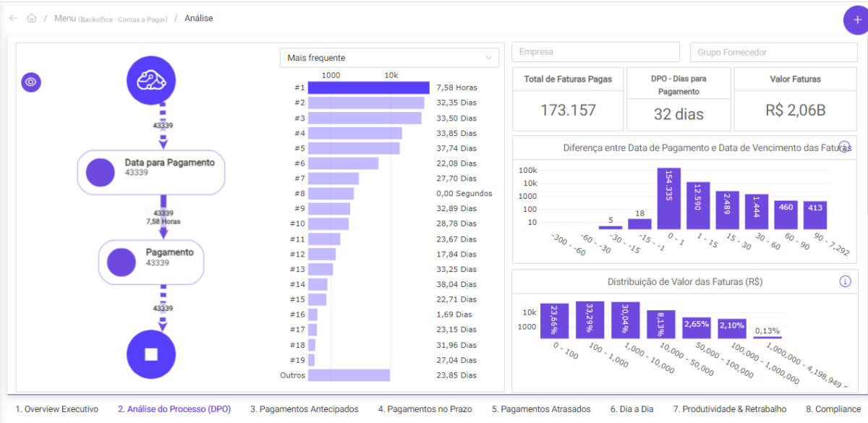
Task: Open the Mais frequente sorting dropdown
Action: (x=389, y=57)
